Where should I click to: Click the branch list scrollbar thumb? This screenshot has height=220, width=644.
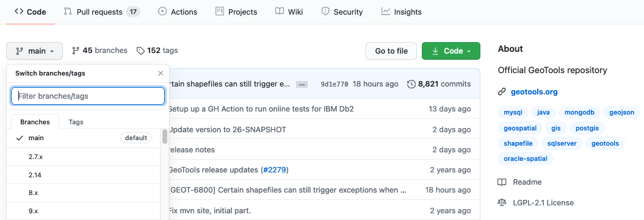click(165, 137)
